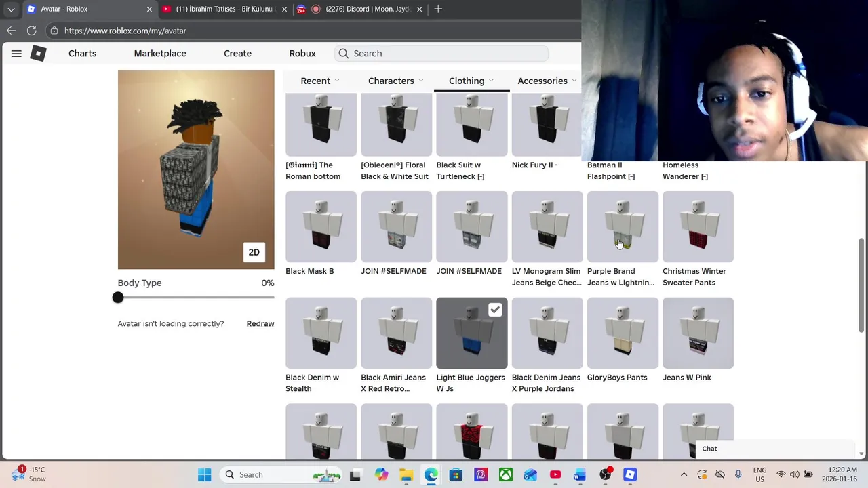
Task: Open Outlook from the taskbar
Action: point(530,475)
